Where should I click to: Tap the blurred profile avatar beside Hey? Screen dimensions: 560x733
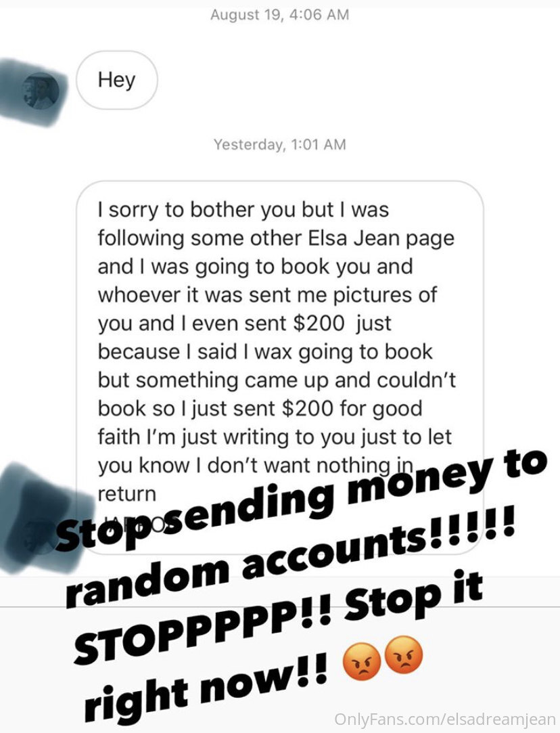point(41,91)
